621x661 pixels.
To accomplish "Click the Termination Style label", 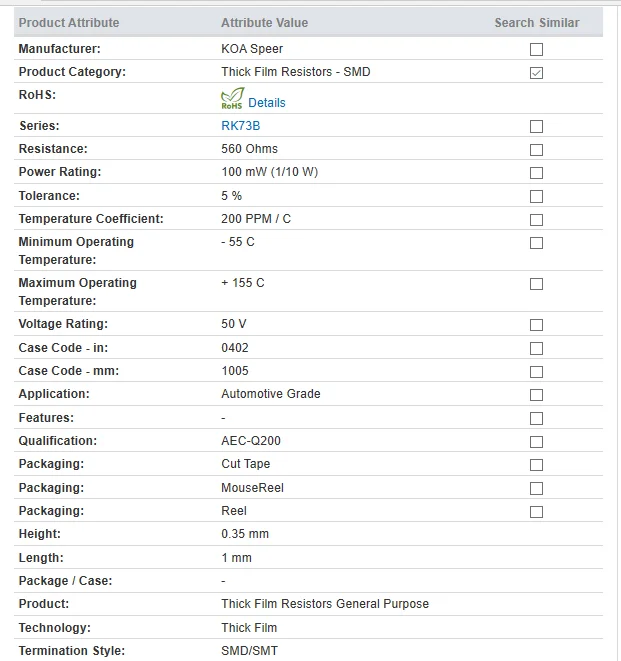I will point(72,650).
